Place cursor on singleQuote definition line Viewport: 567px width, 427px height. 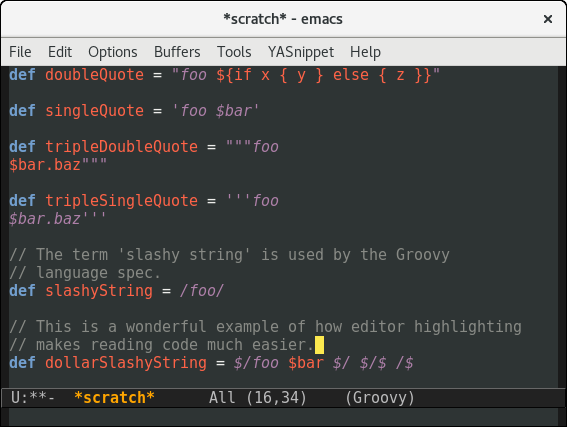[134, 111]
